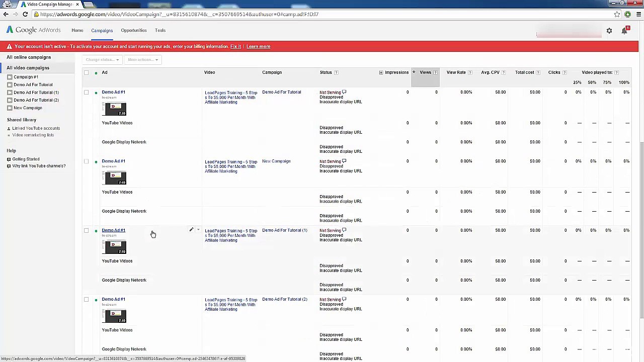644x362 pixels.
Task: Click the Not Serving speech bubble in New Campaign row
Action: coord(344,161)
